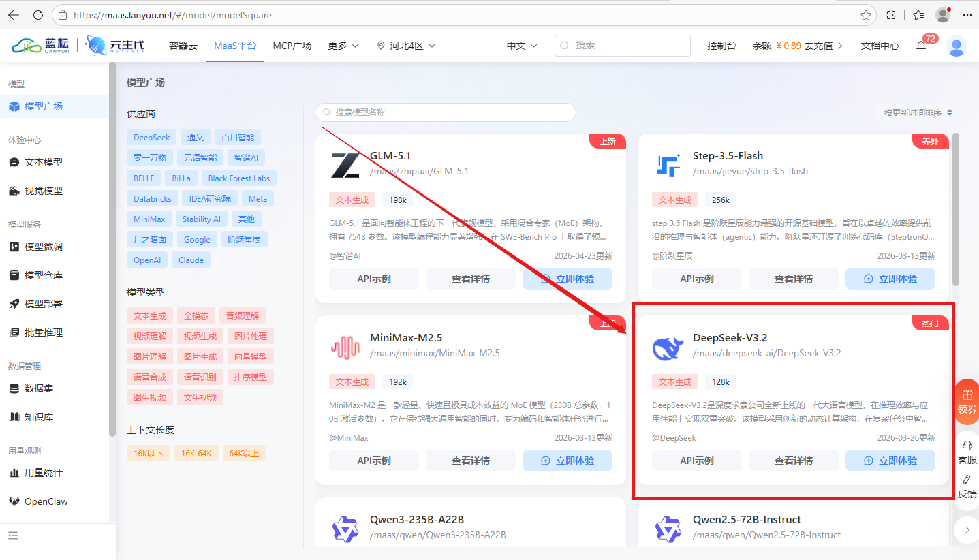Screen dimensions: 979x560
Task: Switch to 容器云 tab
Action: pos(183,46)
